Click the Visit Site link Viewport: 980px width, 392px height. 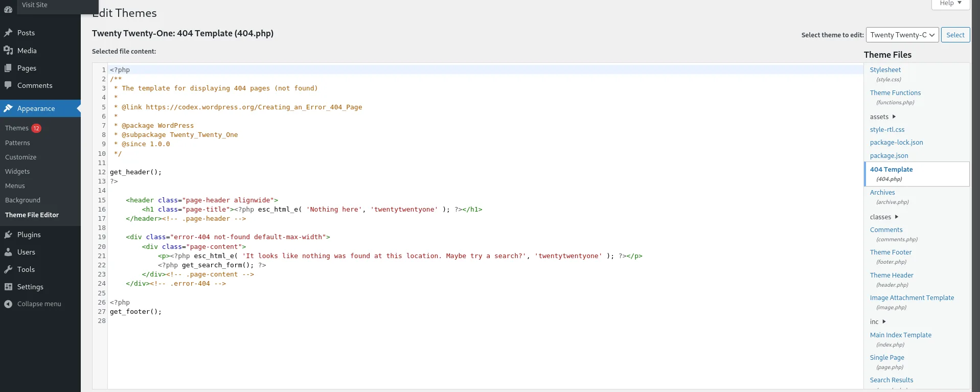(x=35, y=5)
